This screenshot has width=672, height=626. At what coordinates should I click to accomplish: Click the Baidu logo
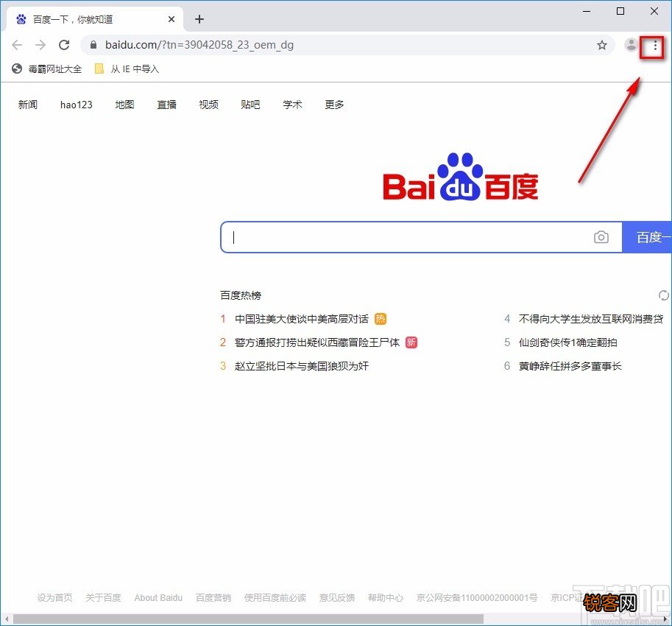coord(460,177)
